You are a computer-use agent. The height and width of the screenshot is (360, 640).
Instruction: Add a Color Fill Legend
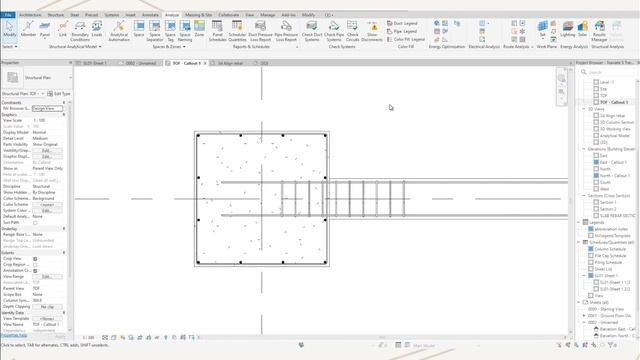[x=406, y=39]
